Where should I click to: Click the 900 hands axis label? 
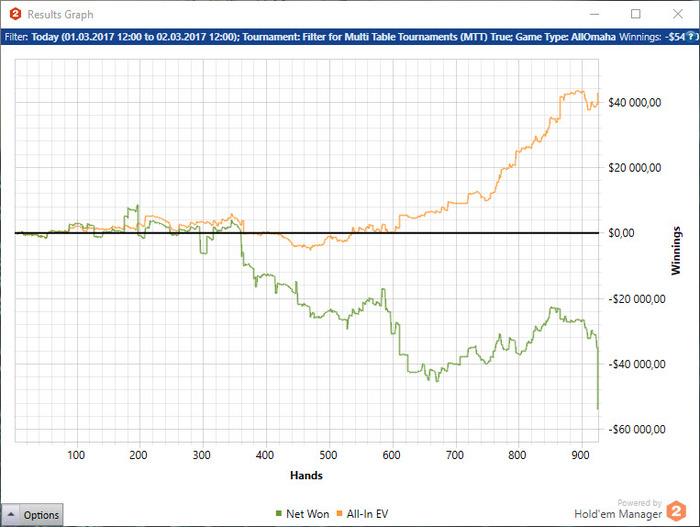[580, 455]
